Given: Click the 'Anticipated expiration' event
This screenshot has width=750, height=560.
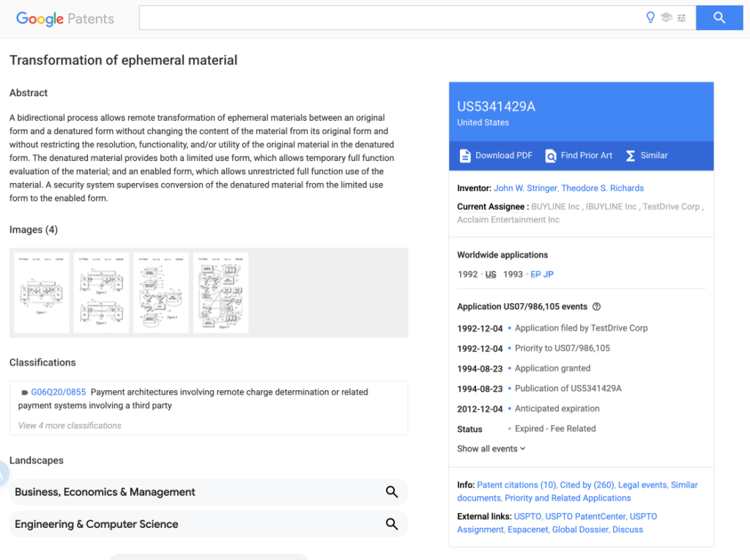Looking at the screenshot, I should coord(557,408).
